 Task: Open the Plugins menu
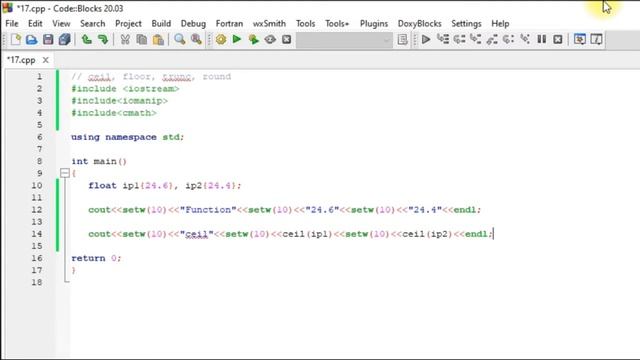(x=373, y=24)
